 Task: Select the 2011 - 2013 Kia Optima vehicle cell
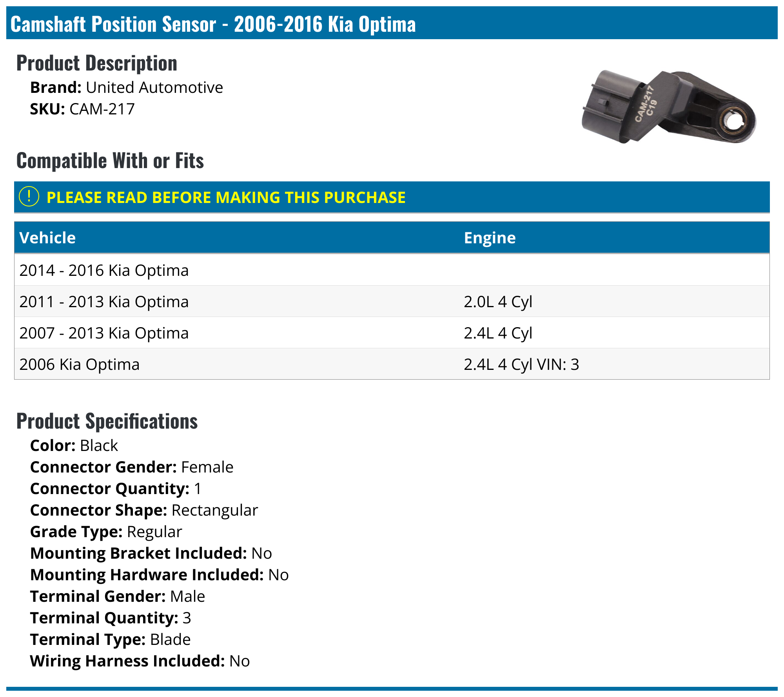104,302
